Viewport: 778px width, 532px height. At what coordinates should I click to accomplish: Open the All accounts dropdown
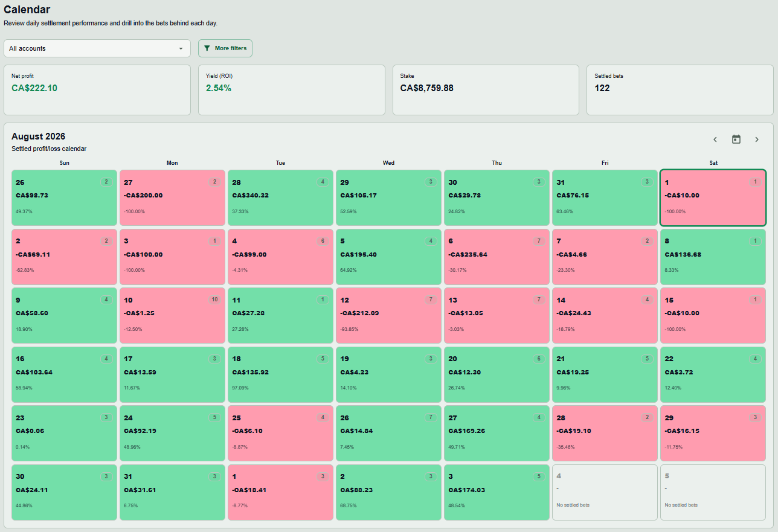[x=97, y=48]
